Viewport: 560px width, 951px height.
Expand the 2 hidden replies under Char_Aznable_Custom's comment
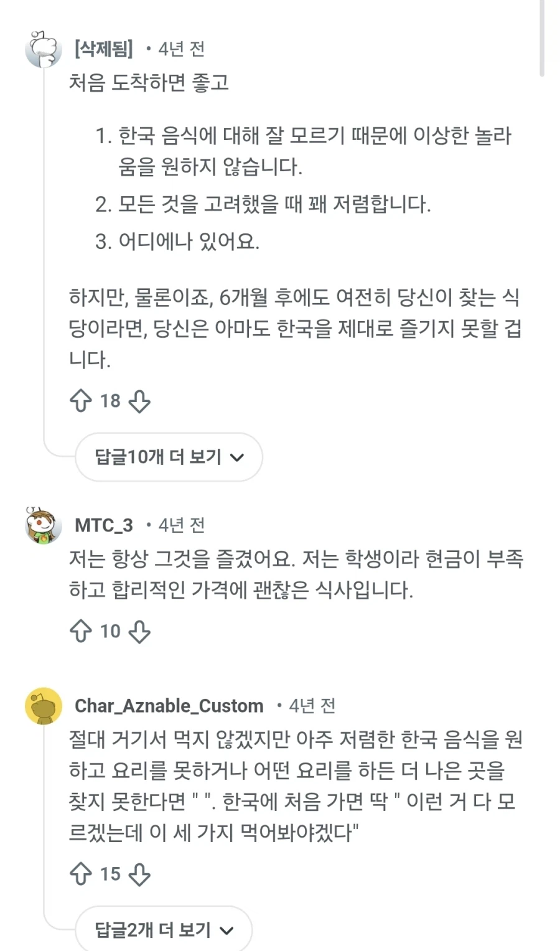(x=163, y=929)
